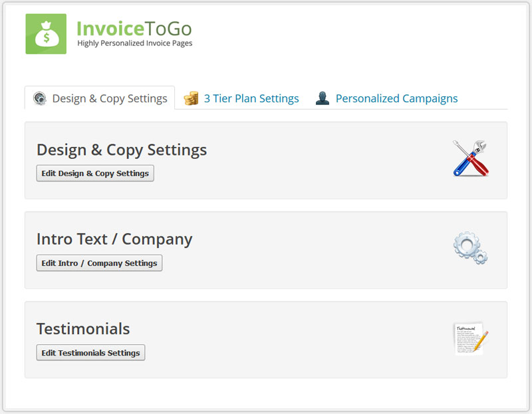
Task: Click the Intro Text / Company heading
Action: click(x=114, y=239)
